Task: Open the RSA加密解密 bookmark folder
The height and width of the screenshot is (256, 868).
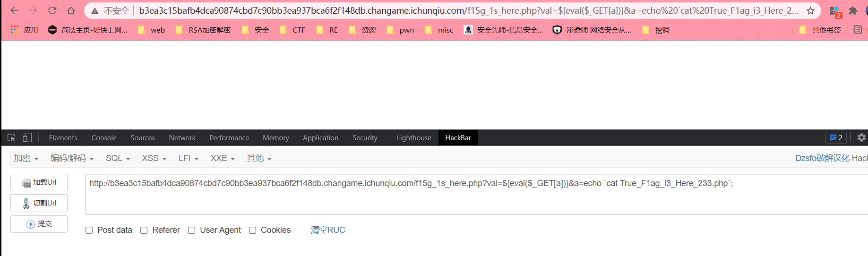Action: (x=203, y=30)
